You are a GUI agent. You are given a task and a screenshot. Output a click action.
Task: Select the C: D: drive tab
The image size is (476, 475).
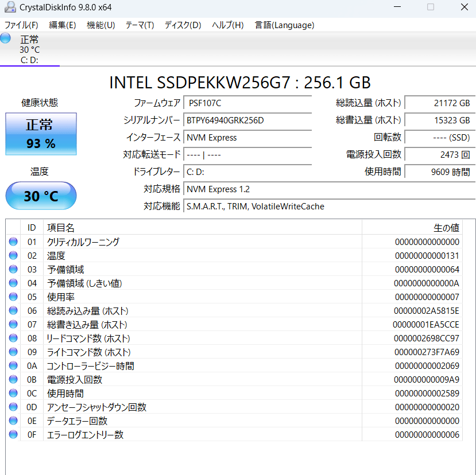pos(30,50)
